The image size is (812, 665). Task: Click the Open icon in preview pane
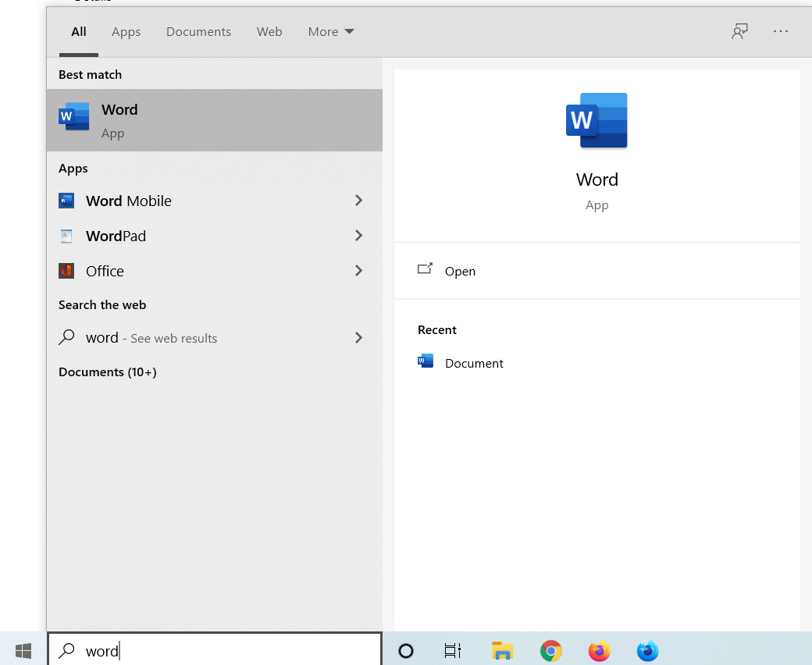(x=425, y=268)
